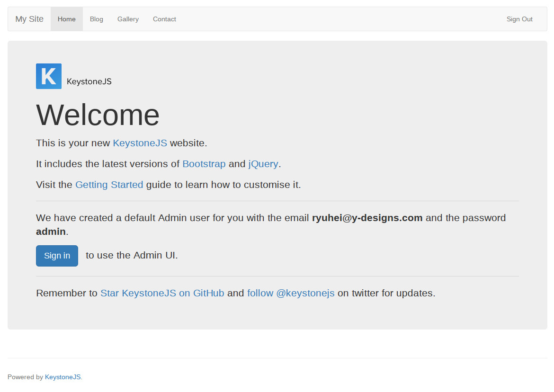Click the 'Powered by' footer text
The image size is (554, 392).
25,377
